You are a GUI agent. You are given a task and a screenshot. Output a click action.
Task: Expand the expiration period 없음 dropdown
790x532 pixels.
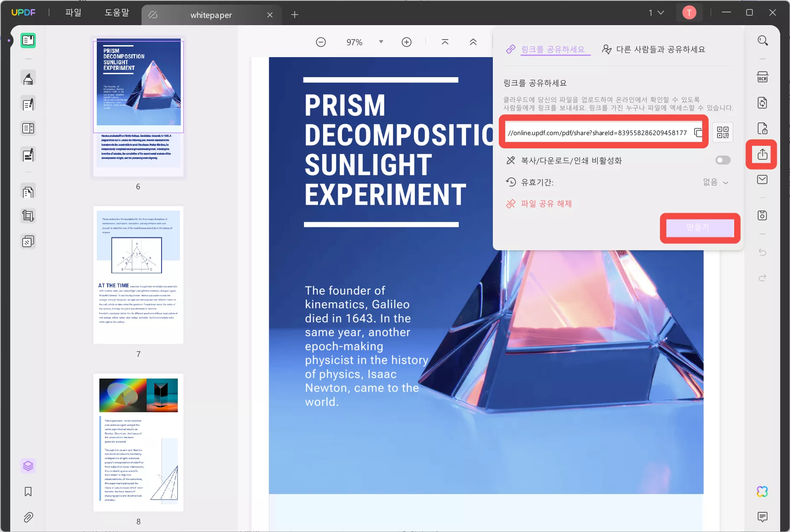[716, 182]
